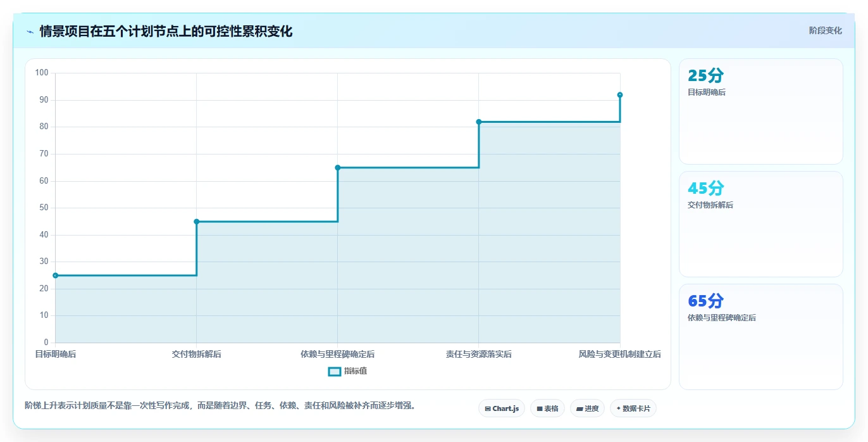Click y-axis tick label 40
This screenshot has height=442, width=868.
tap(44, 235)
